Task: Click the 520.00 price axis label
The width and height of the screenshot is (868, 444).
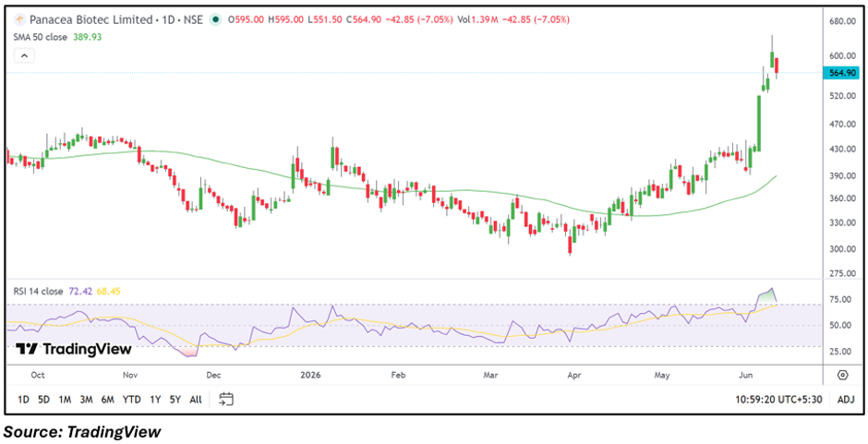Action: pos(843,96)
